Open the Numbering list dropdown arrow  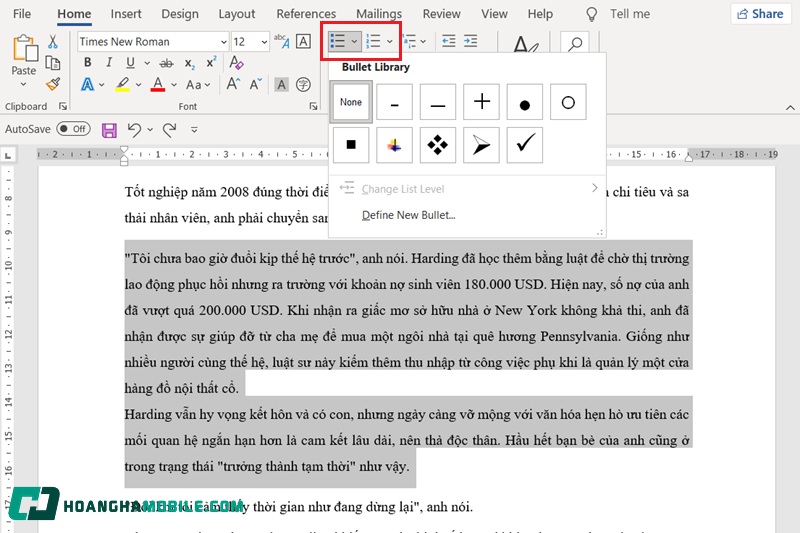(390, 42)
